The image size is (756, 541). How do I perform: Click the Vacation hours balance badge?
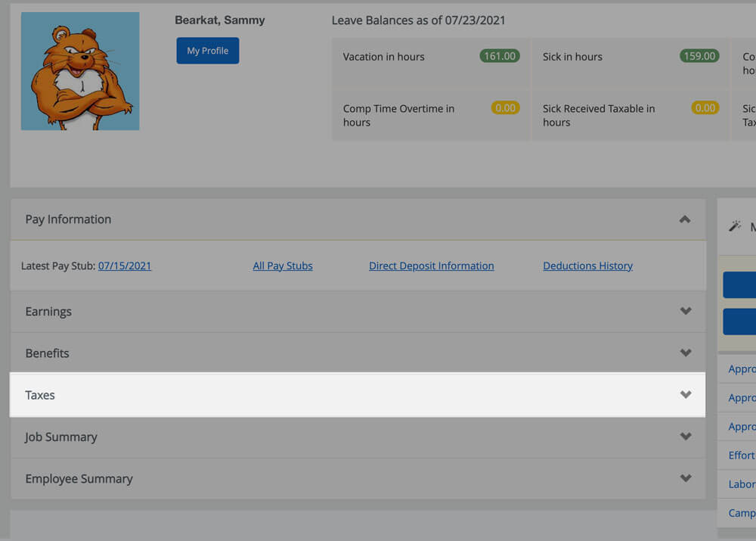coord(499,56)
